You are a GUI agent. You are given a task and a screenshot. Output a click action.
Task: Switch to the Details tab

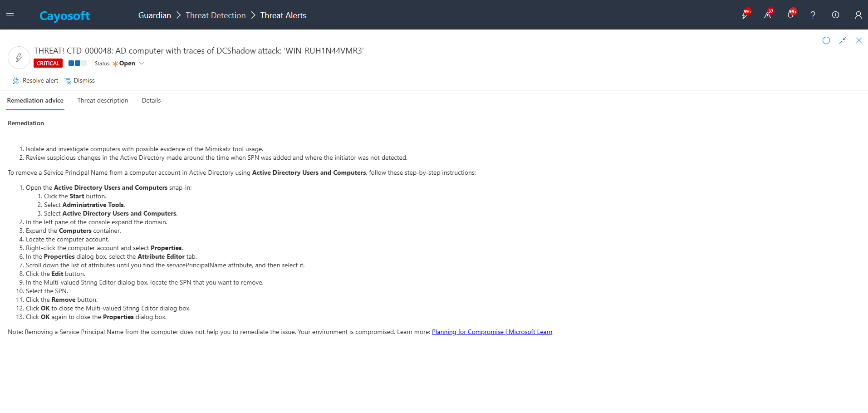tap(151, 101)
